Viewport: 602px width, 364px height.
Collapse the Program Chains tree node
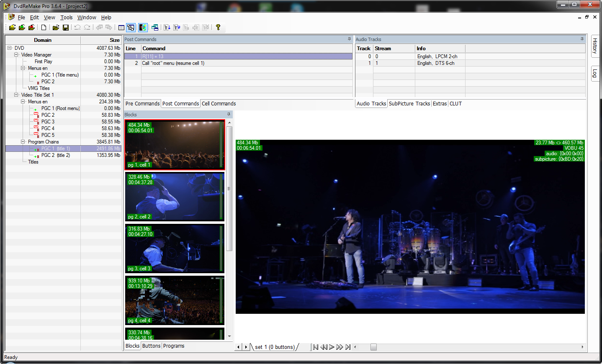point(23,142)
